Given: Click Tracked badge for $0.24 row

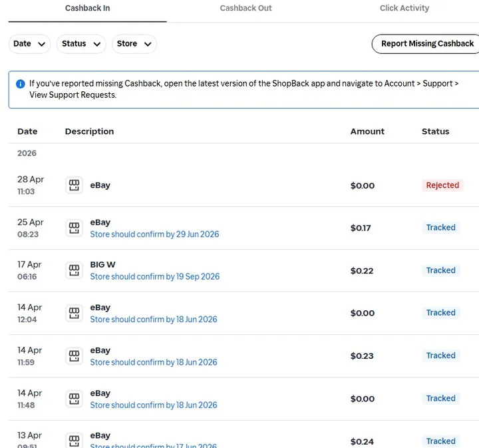Looking at the screenshot, I should click(x=440, y=441).
